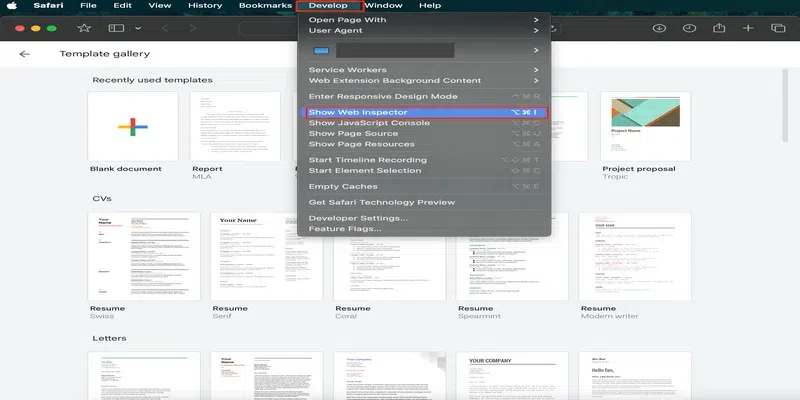Open the Resume Serif template
The image size is (800, 400).
(266, 257)
